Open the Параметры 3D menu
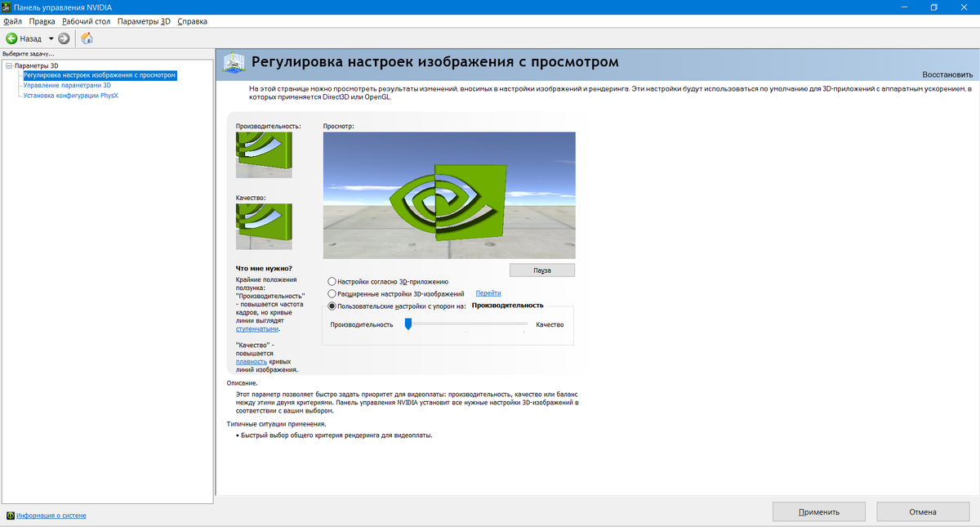This screenshot has width=980, height=527. [144, 21]
